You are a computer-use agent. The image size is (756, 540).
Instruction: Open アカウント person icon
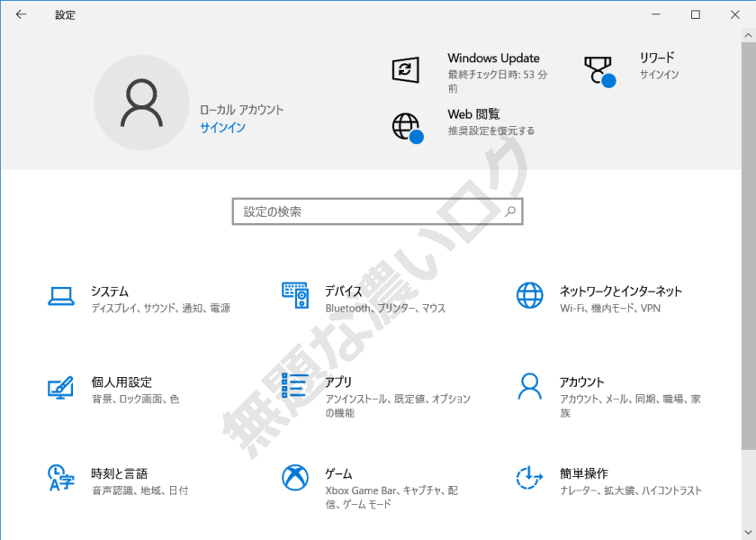pyautogui.click(x=529, y=386)
